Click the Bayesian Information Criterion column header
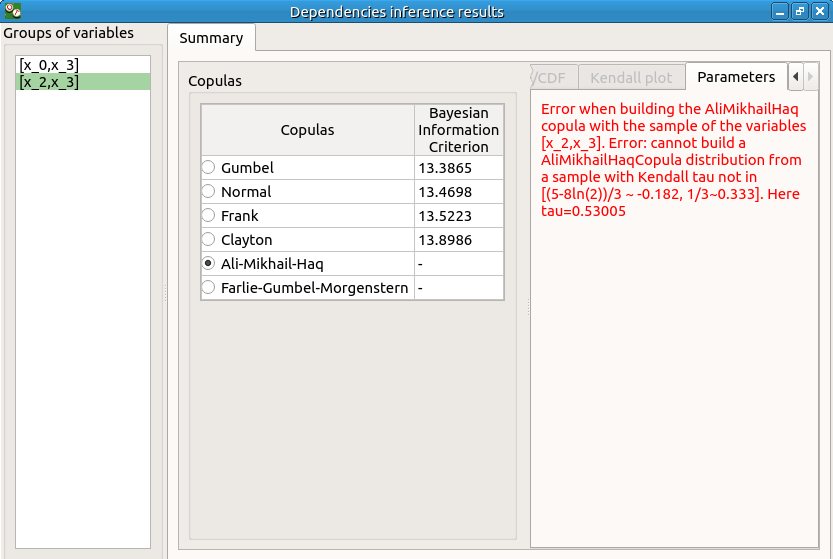Viewport: 833px width, 559px height. (458, 130)
